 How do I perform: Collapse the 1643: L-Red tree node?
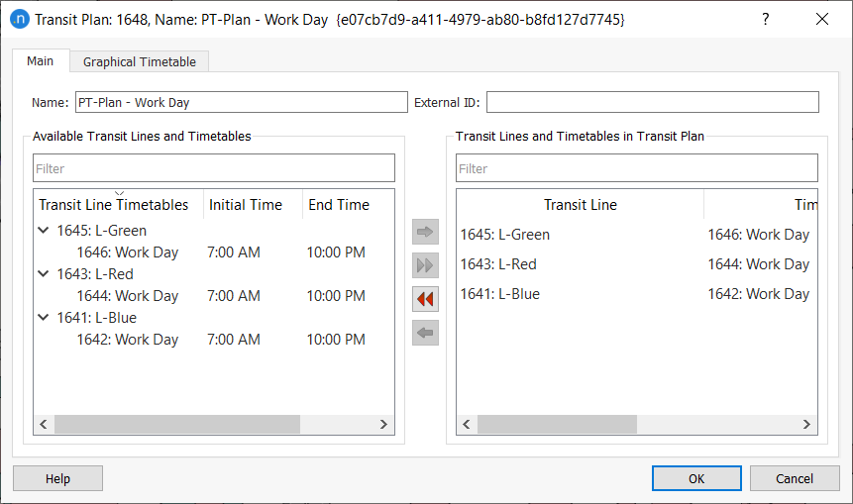(43, 274)
